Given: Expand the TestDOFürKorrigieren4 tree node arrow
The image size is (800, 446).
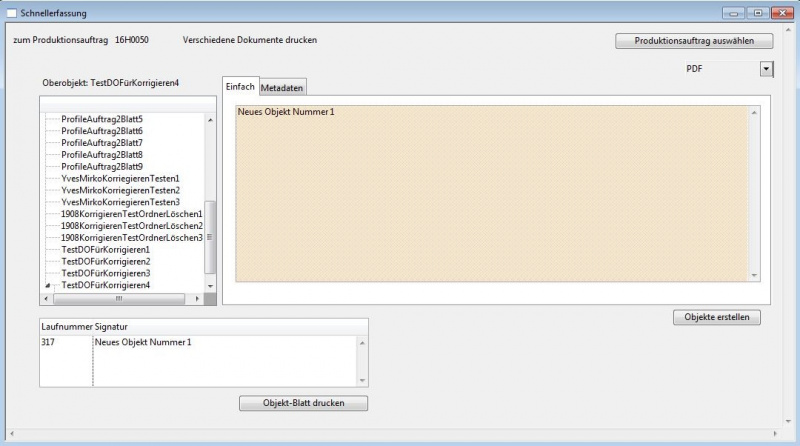Looking at the screenshot, I should pos(47,286).
